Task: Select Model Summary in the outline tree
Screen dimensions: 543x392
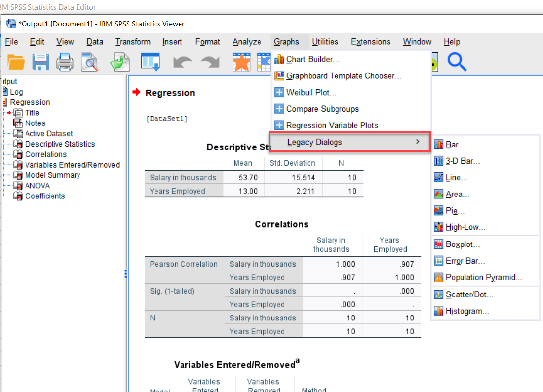Action: coord(52,175)
